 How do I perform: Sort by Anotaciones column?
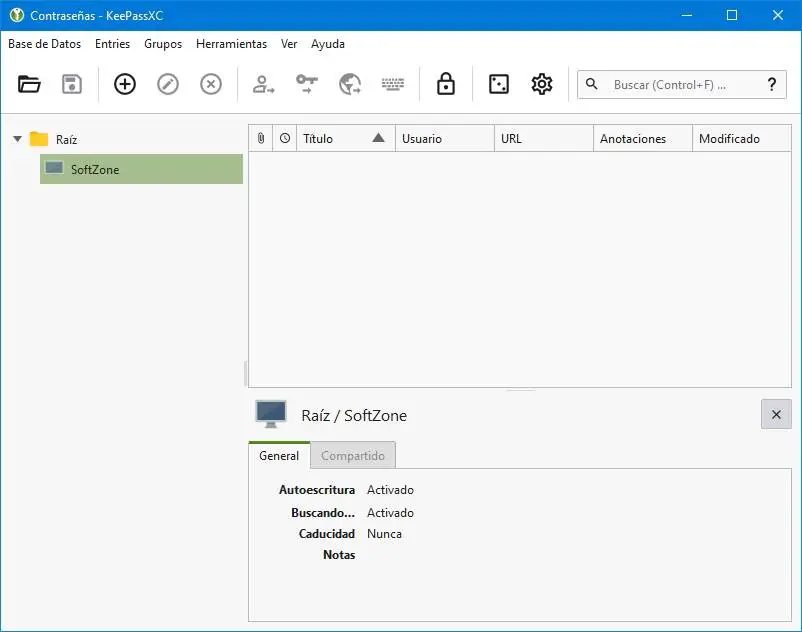[x=643, y=139]
